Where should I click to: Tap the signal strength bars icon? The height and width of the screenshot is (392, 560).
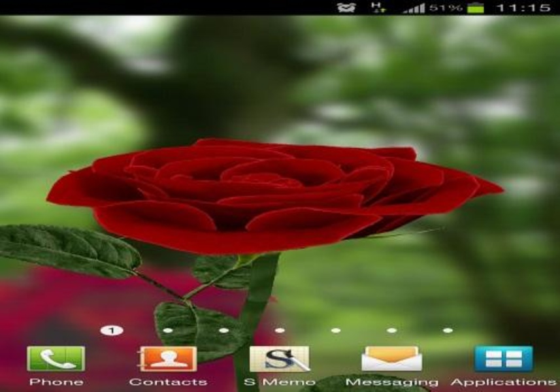tap(414, 8)
